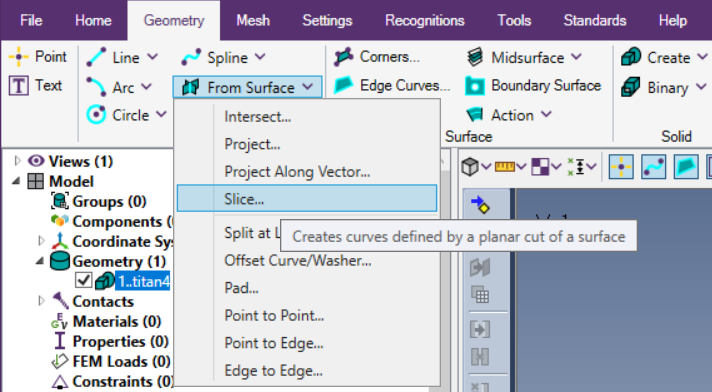Switch to the Mesh ribbon tab

pos(253,20)
